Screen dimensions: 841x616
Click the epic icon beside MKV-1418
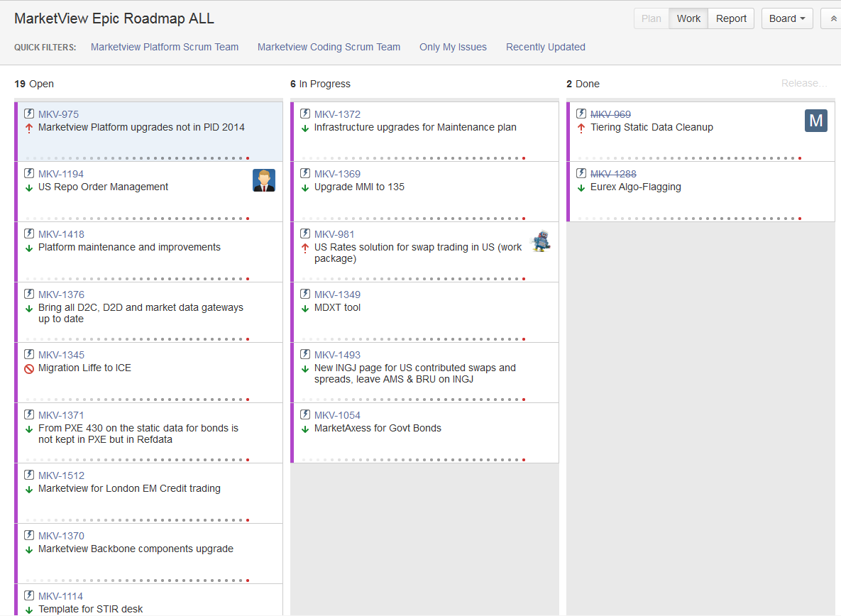pos(29,233)
